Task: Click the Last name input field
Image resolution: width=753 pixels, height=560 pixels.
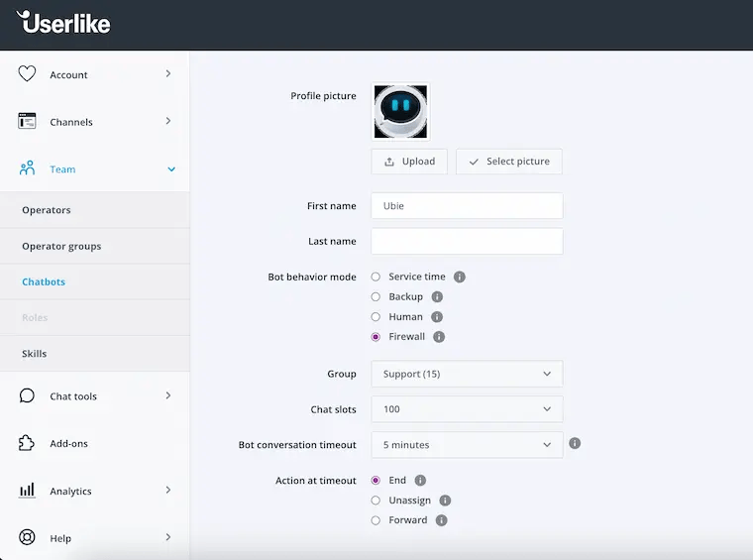Action: (467, 242)
